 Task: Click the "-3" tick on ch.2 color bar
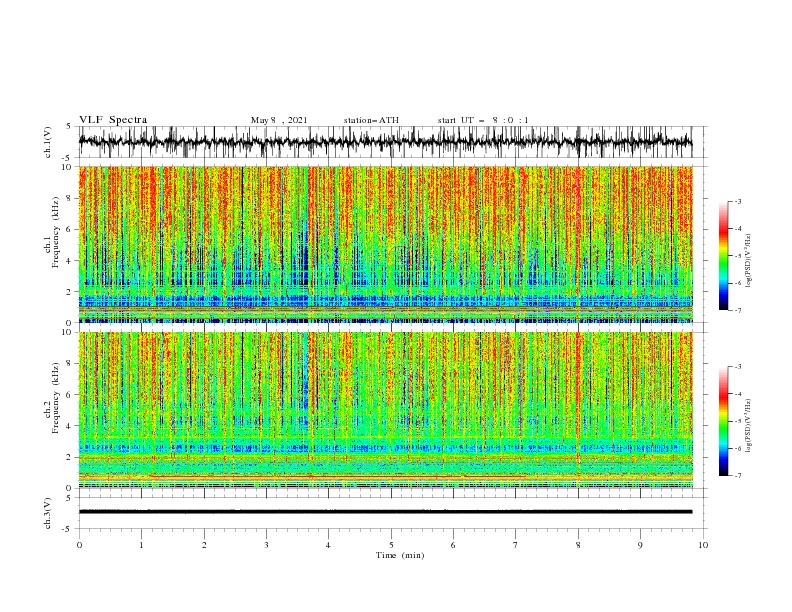737,367
